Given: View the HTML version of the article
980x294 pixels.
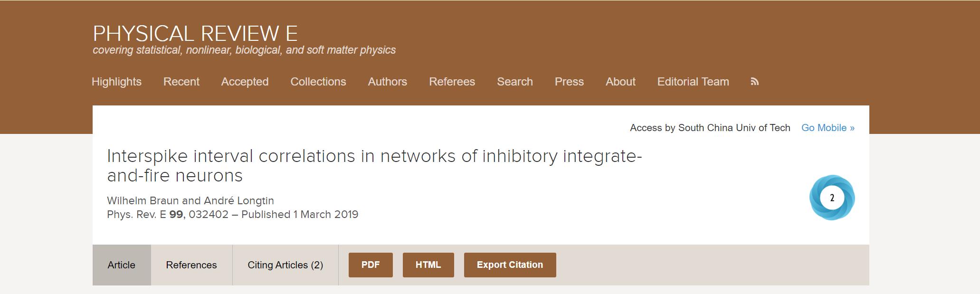Looking at the screenshot, I should click(428, 265).
